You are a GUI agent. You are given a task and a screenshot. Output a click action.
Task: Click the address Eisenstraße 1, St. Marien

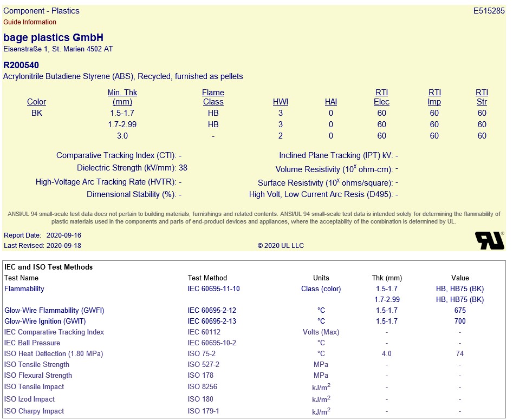(58, 49)
